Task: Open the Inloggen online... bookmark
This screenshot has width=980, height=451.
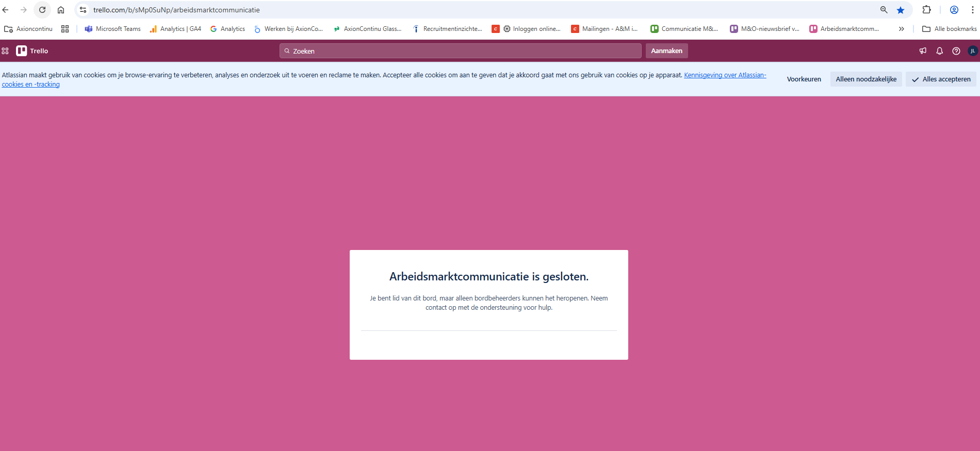Action: [527, 29]
